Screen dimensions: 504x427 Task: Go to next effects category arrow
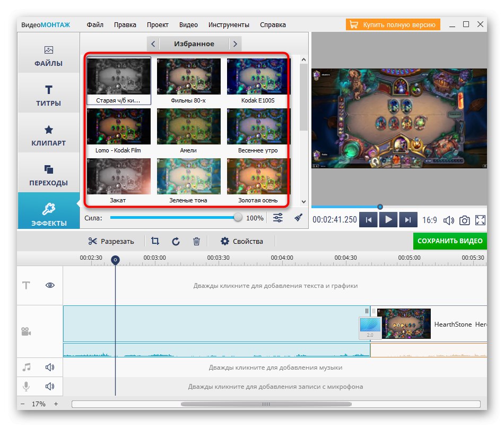tap(235, 44)
